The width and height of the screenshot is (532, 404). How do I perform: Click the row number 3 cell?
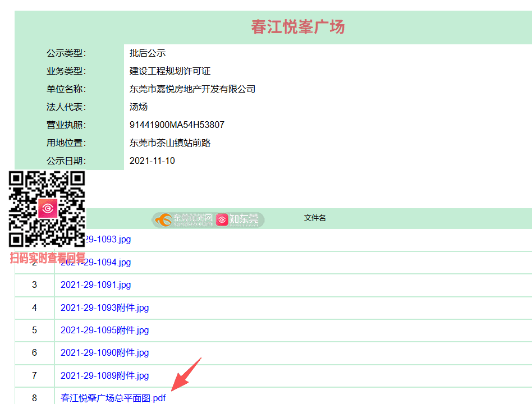34,285
